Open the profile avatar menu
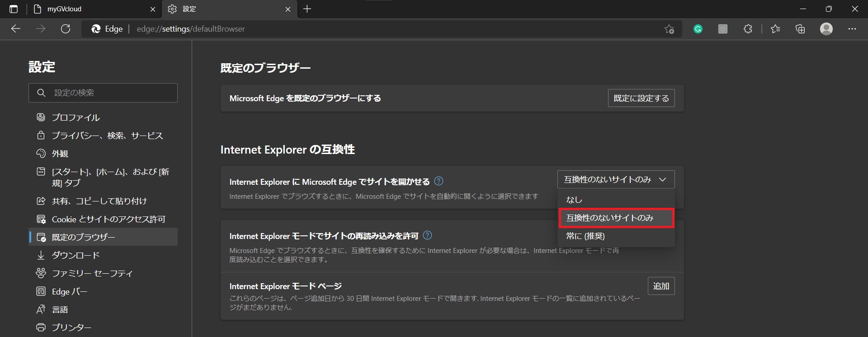Screen dimensions: 868x337 pyautogui.click(x=826, y=29)
